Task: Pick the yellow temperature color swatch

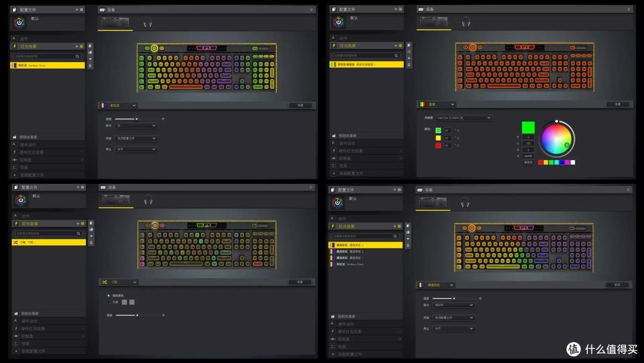Action: [x=438, y=138]
